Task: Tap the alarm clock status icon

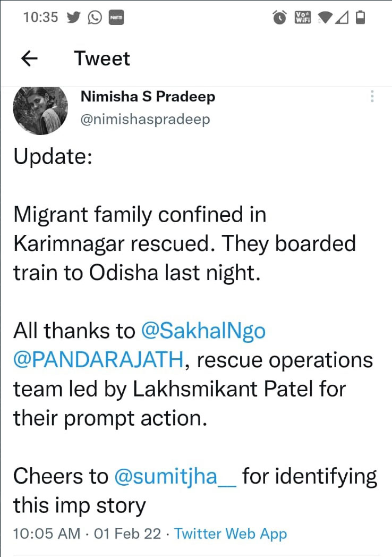Action: tap(280, 17)
